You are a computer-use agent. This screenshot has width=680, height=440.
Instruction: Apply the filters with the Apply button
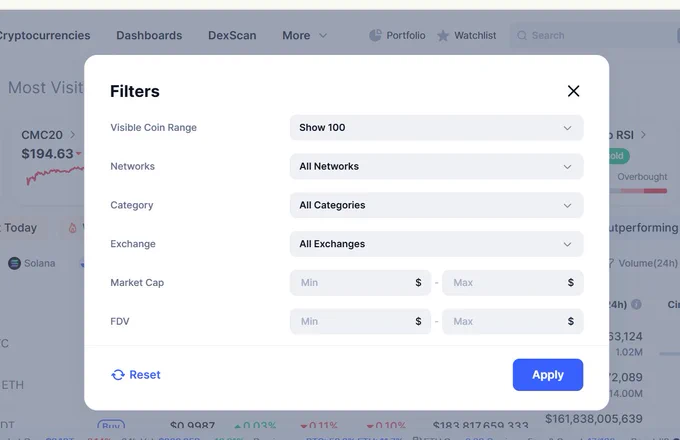(x=548, y=375)
